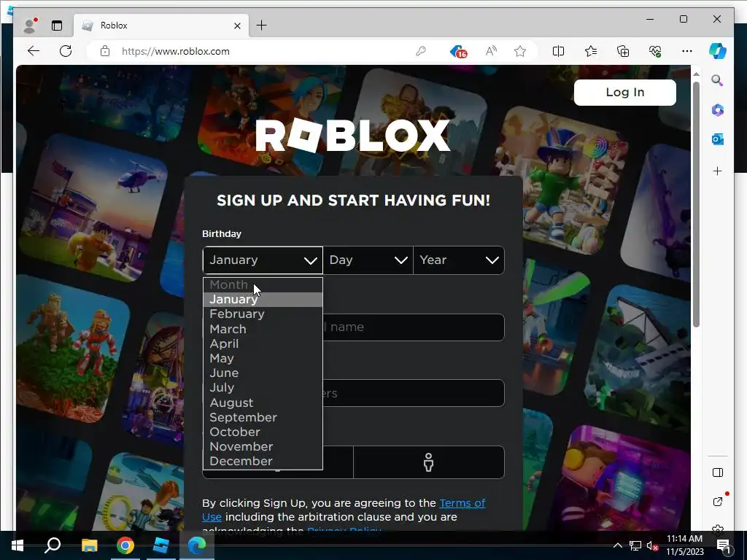The image size is (747, 560).
Task: Launch Google Chrome from taskbar
Action: 125,545
